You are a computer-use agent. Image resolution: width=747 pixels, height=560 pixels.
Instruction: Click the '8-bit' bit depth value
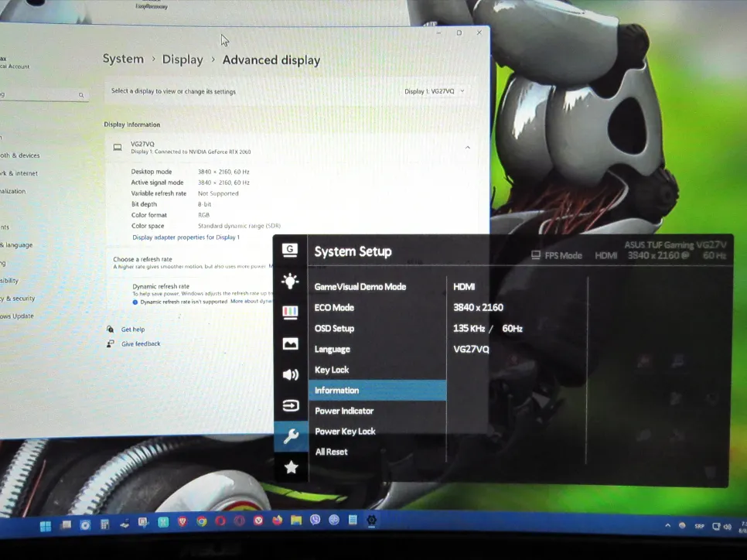click(204, 204)
